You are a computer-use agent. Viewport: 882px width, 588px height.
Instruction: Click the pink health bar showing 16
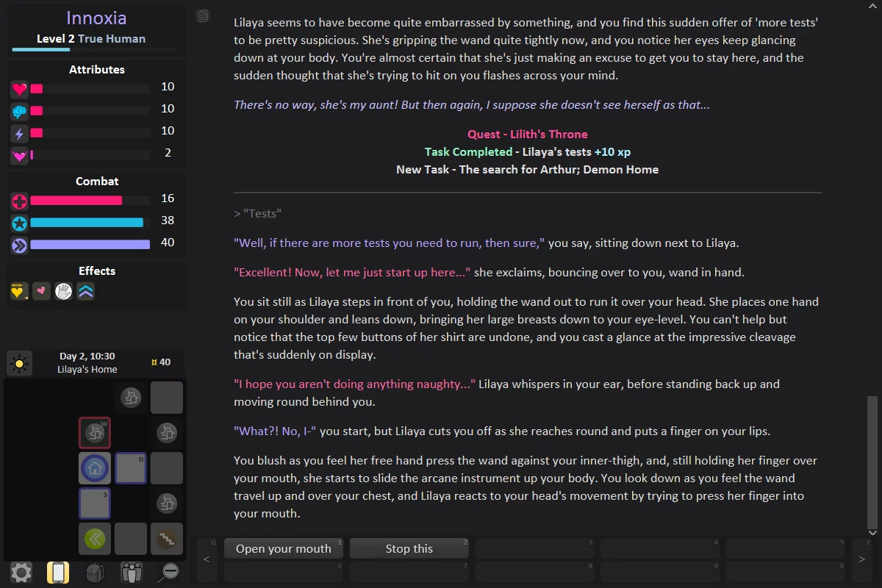76,201
